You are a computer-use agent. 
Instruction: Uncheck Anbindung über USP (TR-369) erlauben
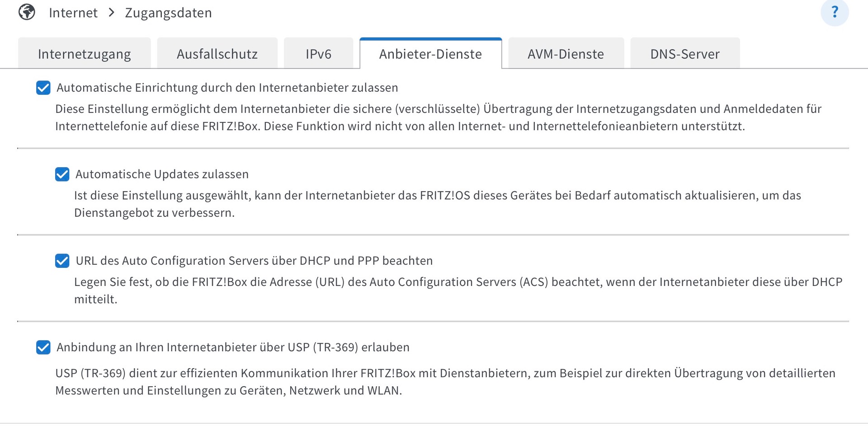click(43, 347)
